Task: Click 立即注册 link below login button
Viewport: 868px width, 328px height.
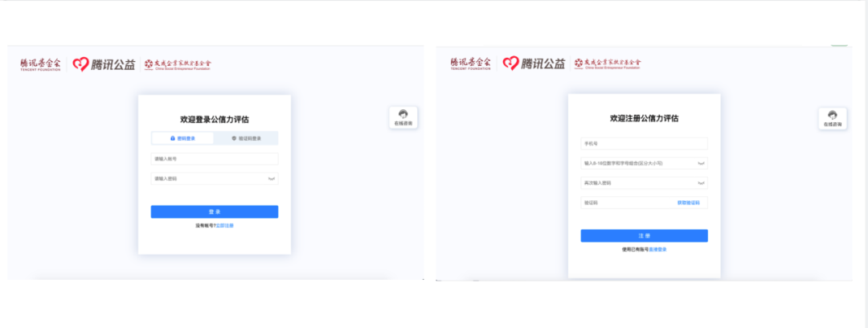Action: click(x=225, y=226)
